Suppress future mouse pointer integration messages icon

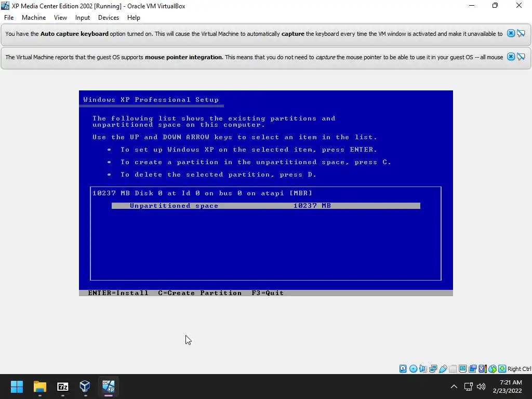tap(521, 57)
